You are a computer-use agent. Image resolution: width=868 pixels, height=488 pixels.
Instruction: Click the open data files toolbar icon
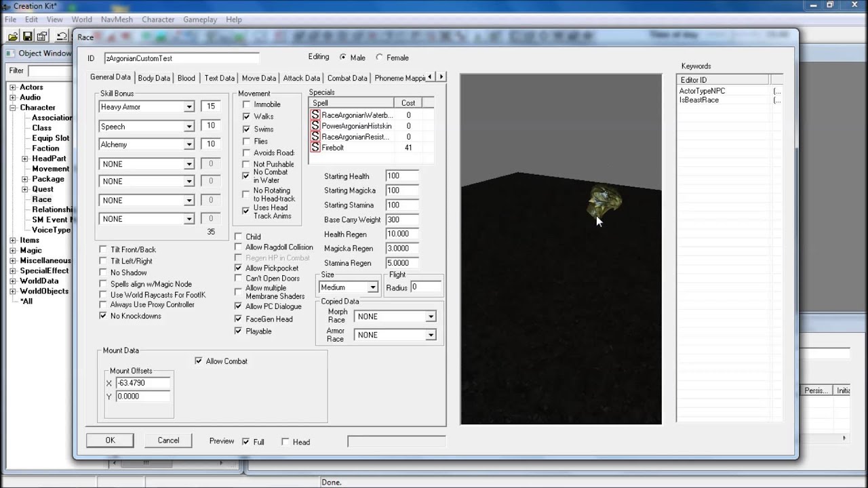tap(13, 36)
